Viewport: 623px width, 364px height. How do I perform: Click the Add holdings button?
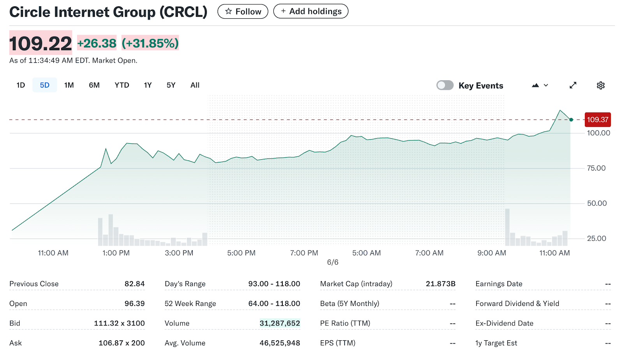[311, 11]
